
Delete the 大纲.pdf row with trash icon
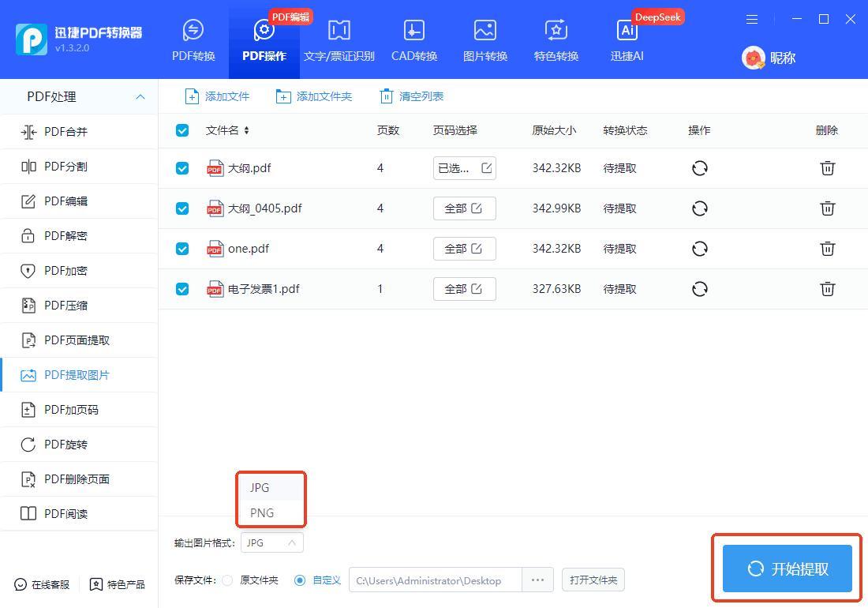(827, 168)
